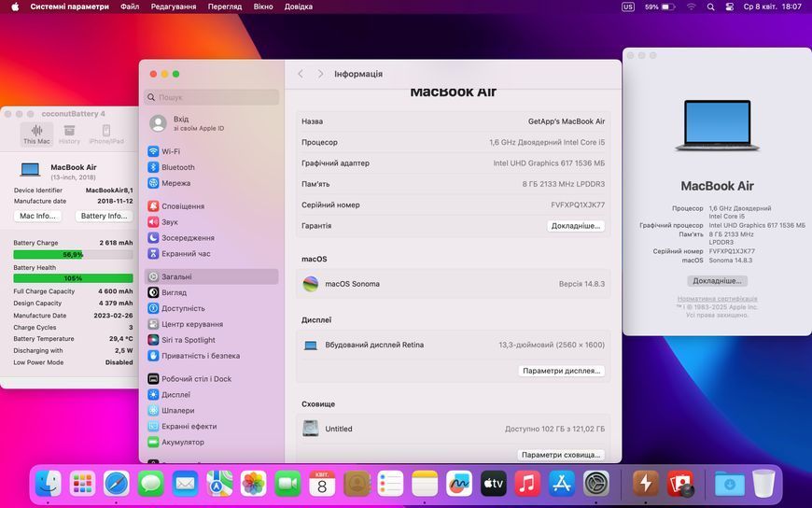Open the Вікно menu
The height and width of the screenshot is (508, 812).
(x=263, y=7)
